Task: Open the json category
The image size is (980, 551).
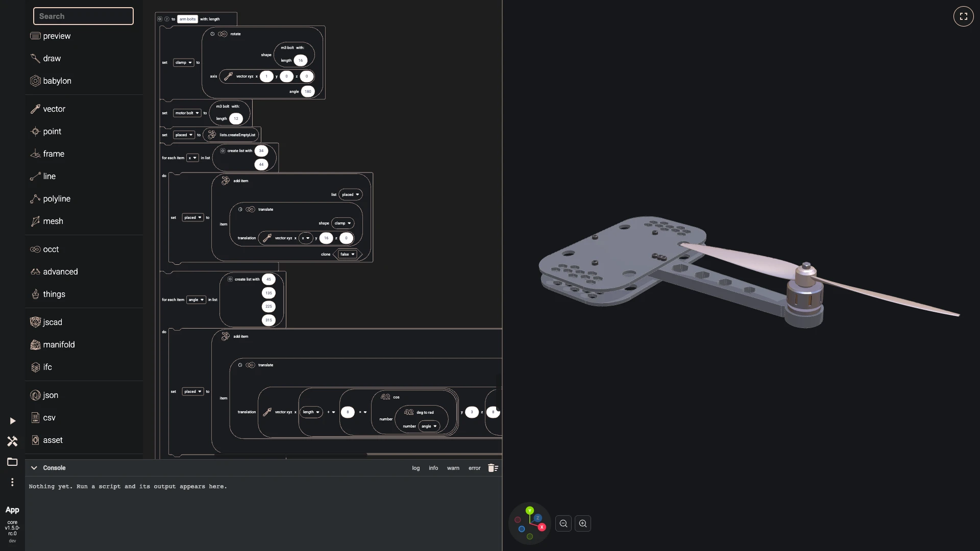Action: pos(84,395)
